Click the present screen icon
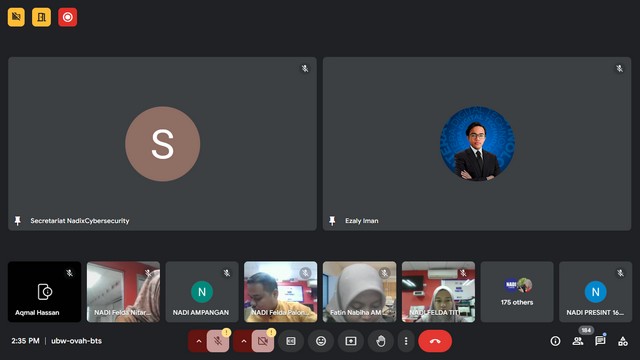Screen dimensions: 640x360 coord(351,341)
